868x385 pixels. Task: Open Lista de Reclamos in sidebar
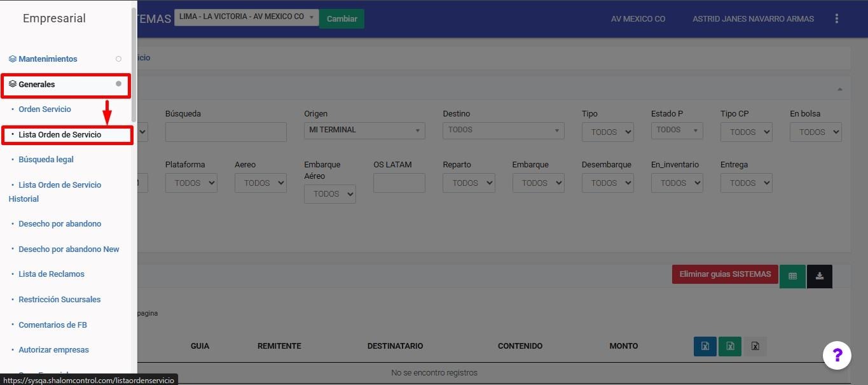click(x=52, y=274)
